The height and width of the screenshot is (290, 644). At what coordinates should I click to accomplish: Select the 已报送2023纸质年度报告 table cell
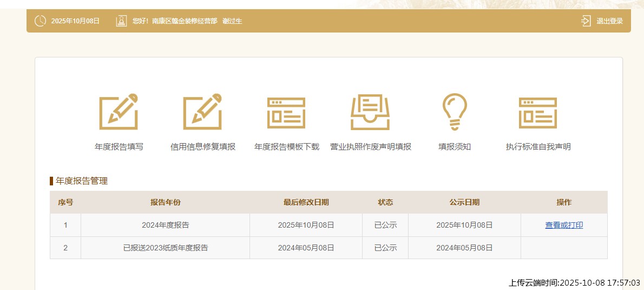[x=165, y=248]
